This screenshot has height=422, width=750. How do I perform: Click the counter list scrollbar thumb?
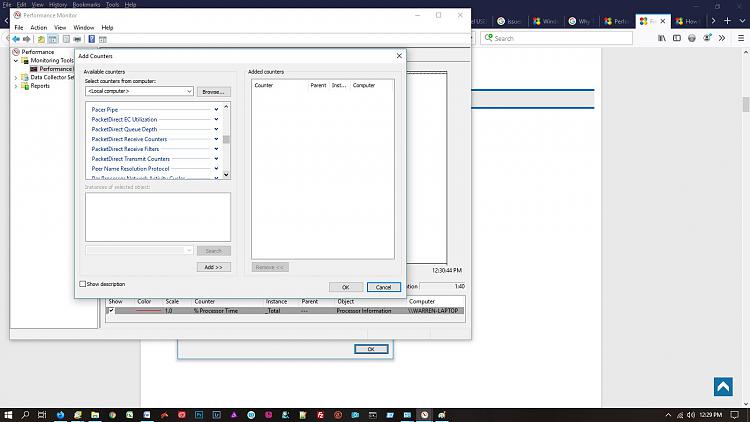226,139
